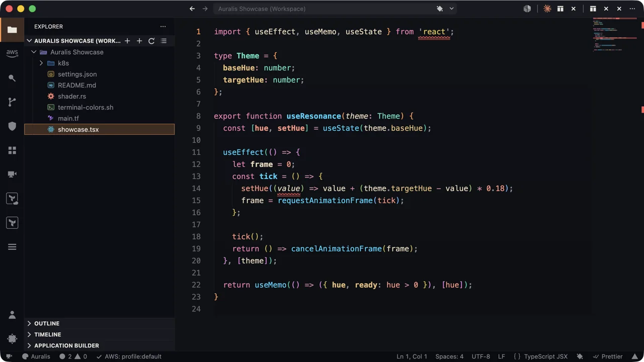This screenshot has height=362, width=644.
Task: Refresh the Explorer file tree
Action: 151,41
